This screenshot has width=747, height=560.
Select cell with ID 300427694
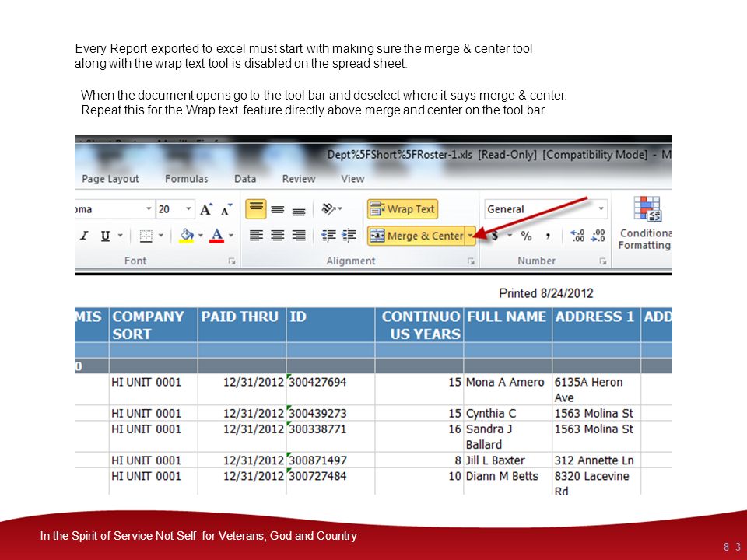331,389
